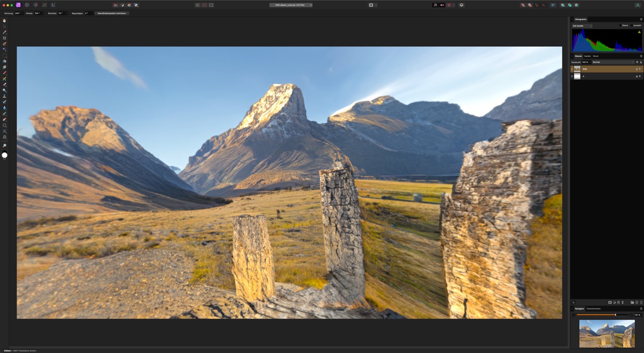Click the Navigator preview thumbnail
The image size is (644, 353).
tap(606, 333)
